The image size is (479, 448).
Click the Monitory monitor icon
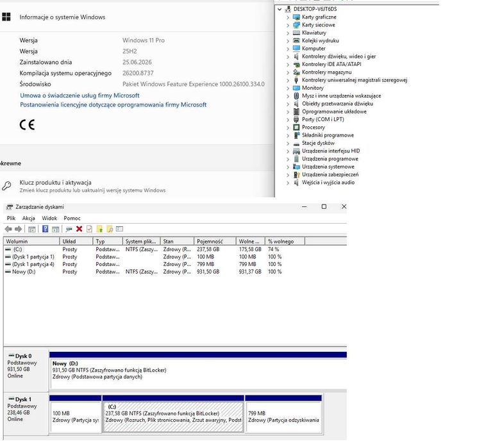(296, 88)
